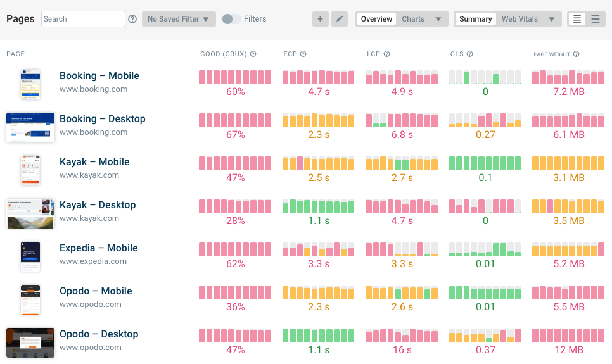Image resolution: width=612 pixels, height=364 pixels.
Task: Click Opodo – Desktop LCP value 16 s
Action: pyautogui.click(x=402, y=350)
